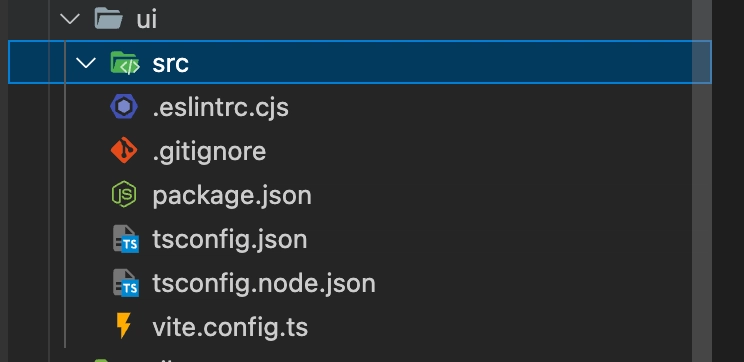Click the gray ui folder icon
This screenshot has height=362, width=744.
click(109, 19)
